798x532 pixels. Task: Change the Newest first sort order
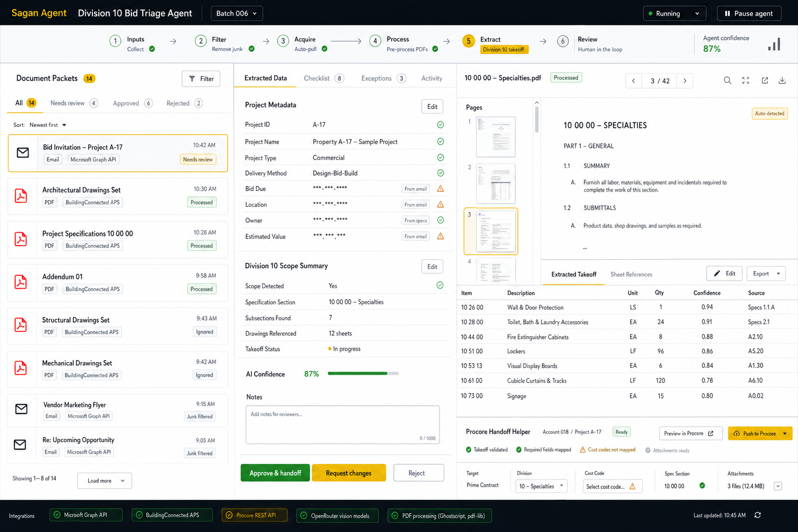[48, 125]
